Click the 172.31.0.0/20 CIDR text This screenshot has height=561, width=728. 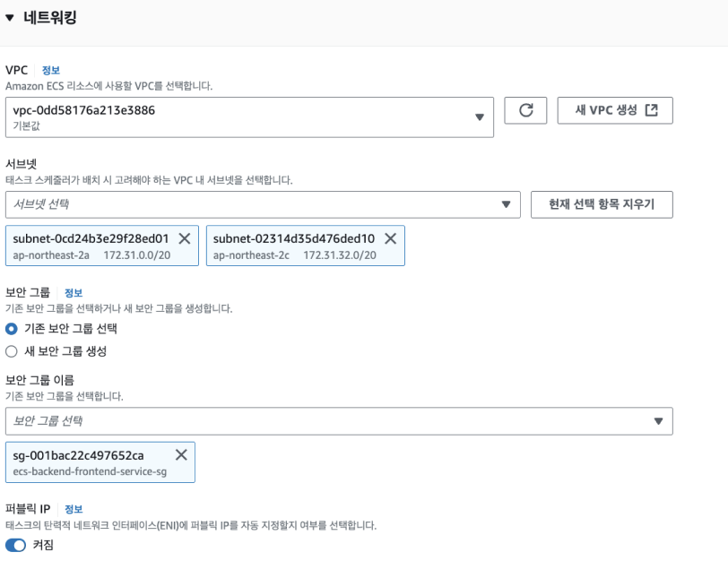[x=137, y=255]
